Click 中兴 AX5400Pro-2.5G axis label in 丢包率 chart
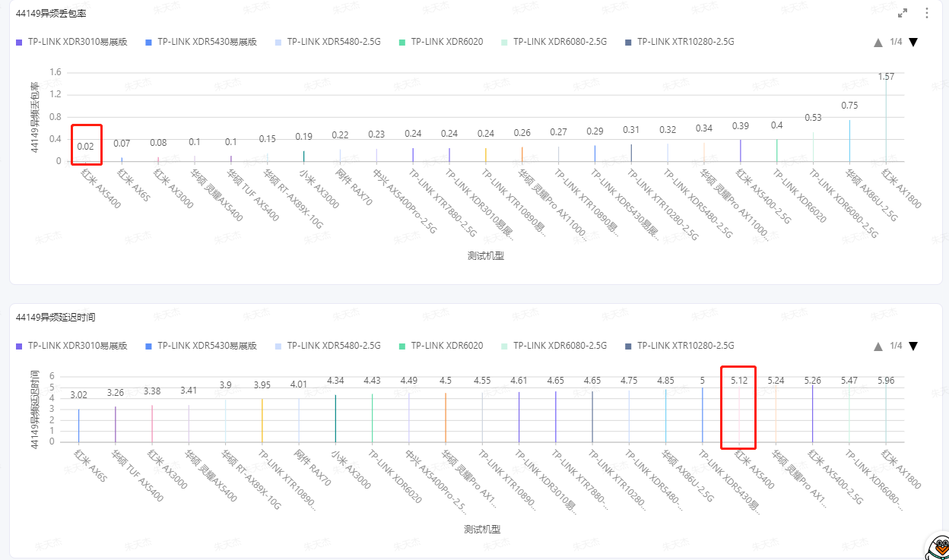Viewport: 949px width, 560px height. click(406, 201)
